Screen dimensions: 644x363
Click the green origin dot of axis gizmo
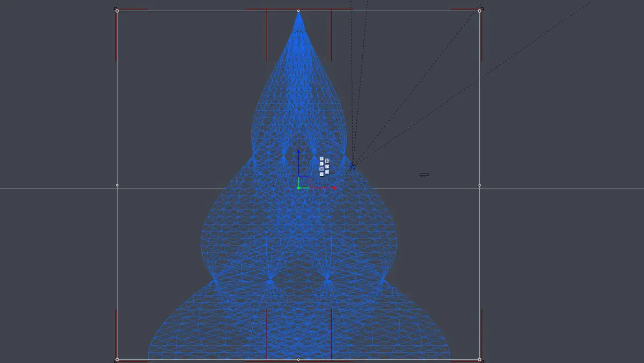pos(298,188)
